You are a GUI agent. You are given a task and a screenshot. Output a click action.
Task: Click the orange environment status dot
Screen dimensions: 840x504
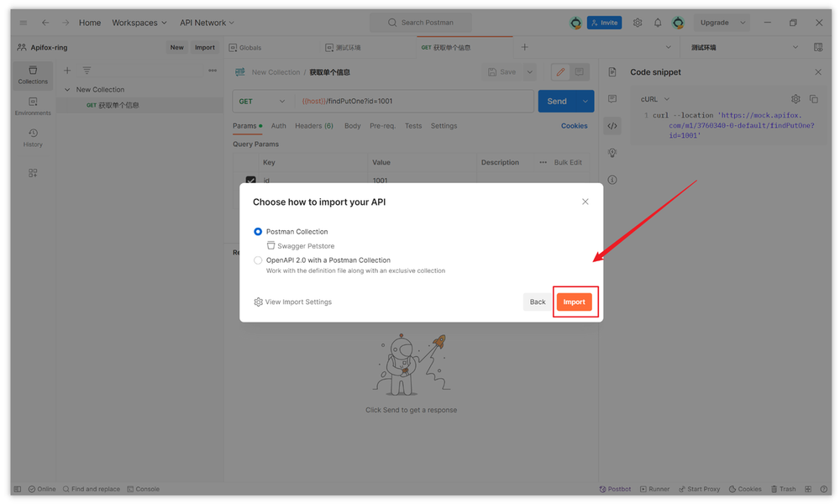click(678, 23)
